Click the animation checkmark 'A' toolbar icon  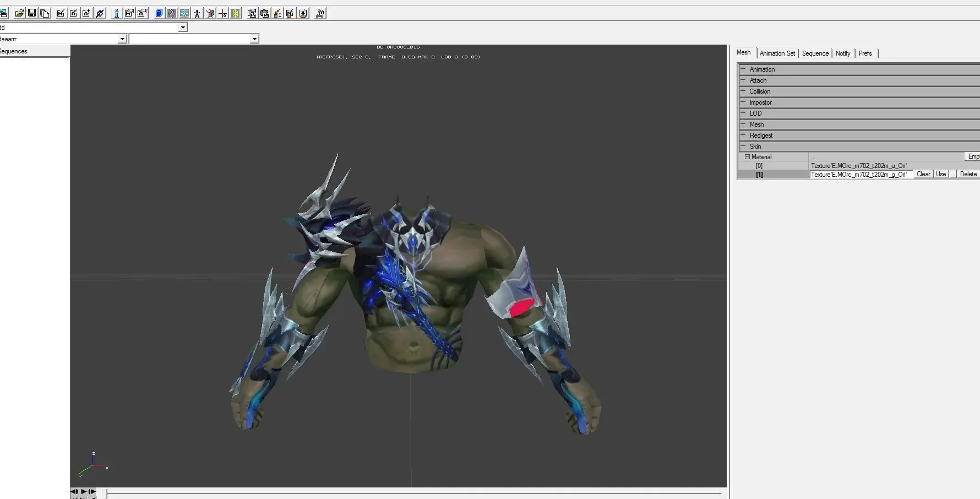(x=73, y=13)
